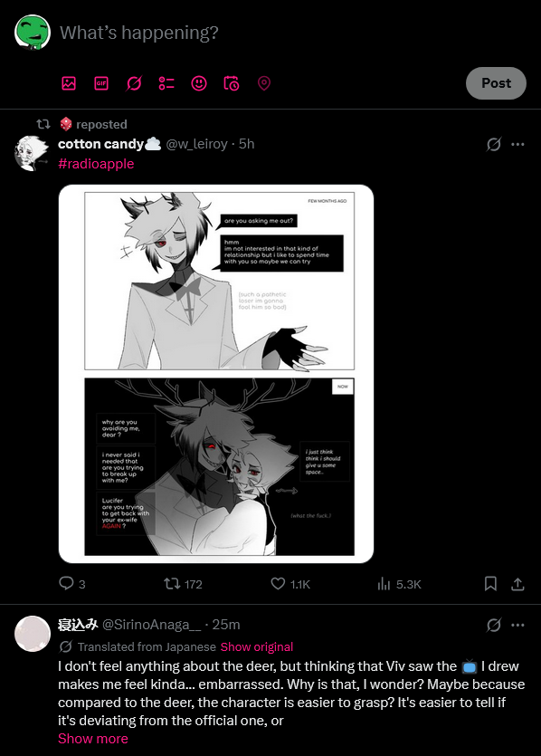Focus the What's happening text field
Screen dimensions: 541x756
point(289,33)
